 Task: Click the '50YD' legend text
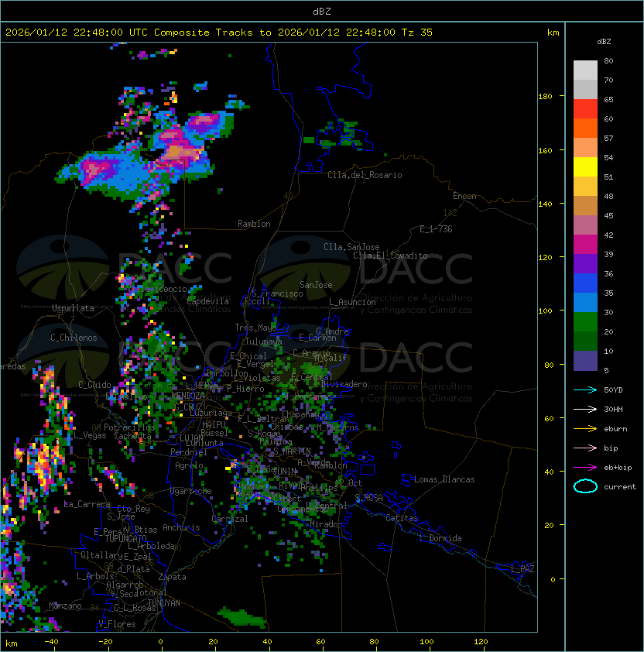coord(613,389)
